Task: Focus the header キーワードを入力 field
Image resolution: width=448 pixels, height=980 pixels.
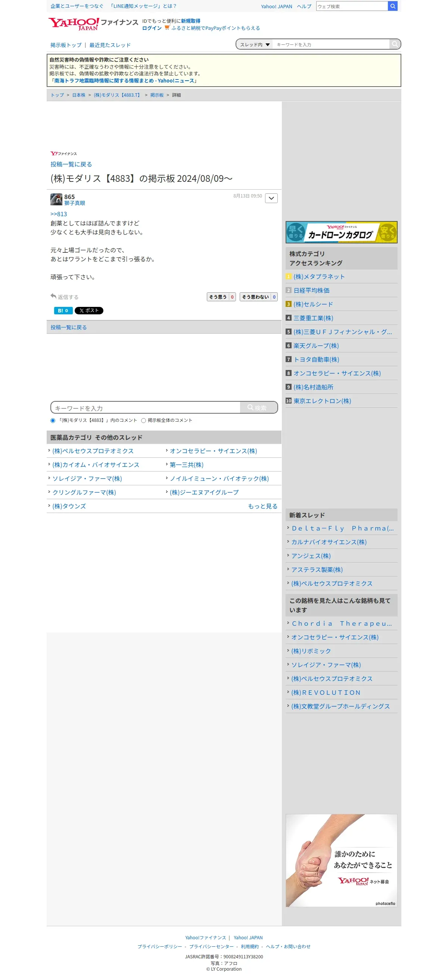Action: coord(331,44)
